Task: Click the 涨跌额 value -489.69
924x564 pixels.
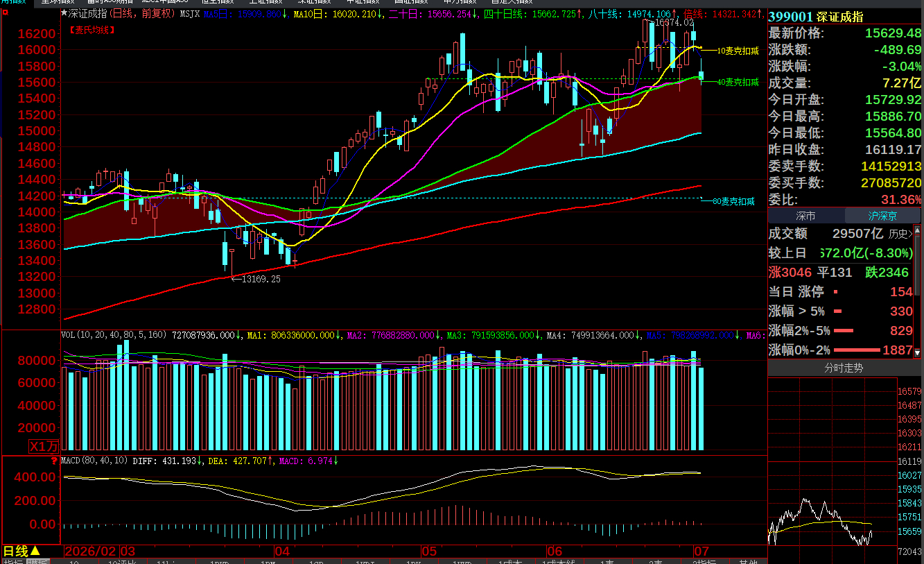Action: (x=897, y=50)
